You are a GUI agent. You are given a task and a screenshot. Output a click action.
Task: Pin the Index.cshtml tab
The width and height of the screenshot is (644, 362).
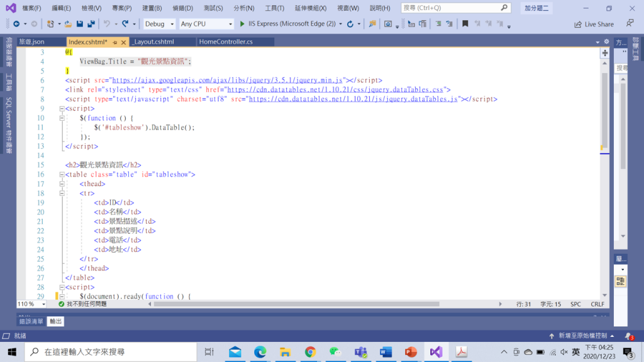point(115,42)
